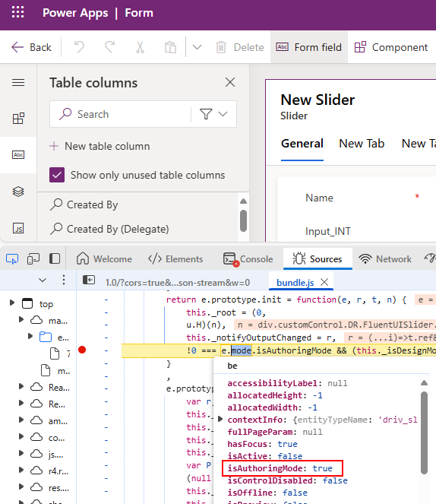Image resolution: width=436 pixels, height=504 pixels.
Task: Open the DevTools Sources tab
Action: coord(318,258)
